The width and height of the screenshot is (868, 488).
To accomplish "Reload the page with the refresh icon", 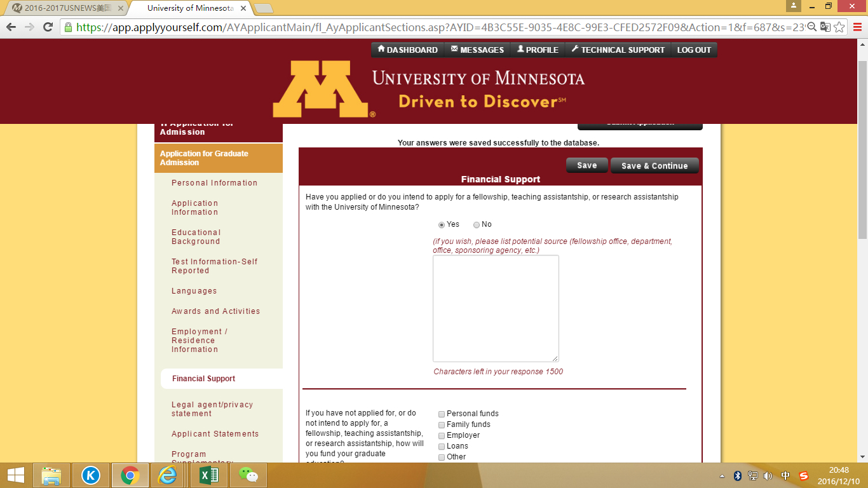I will point(48,27).
